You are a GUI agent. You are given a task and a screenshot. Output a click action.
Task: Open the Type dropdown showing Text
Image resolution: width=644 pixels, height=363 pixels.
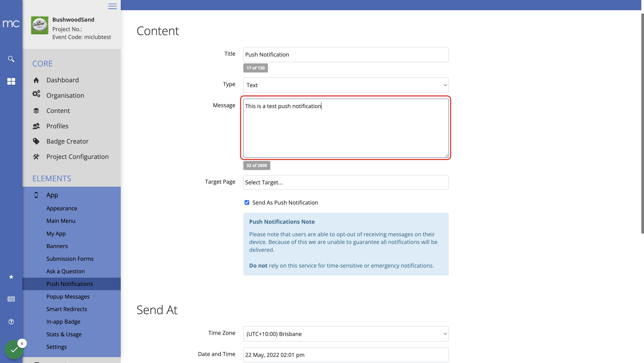click(x=346, y=85)
